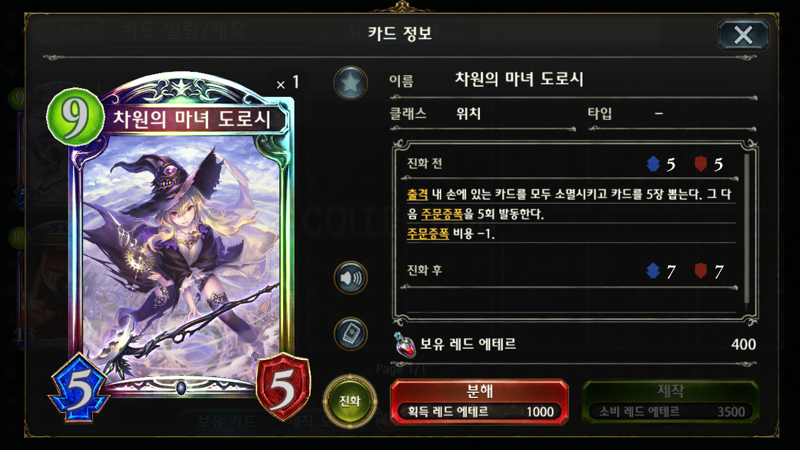Toggle the 진화 evolve button
Image resolution: width=800 pixels, height=450 pixels.
tap(350, 401)
